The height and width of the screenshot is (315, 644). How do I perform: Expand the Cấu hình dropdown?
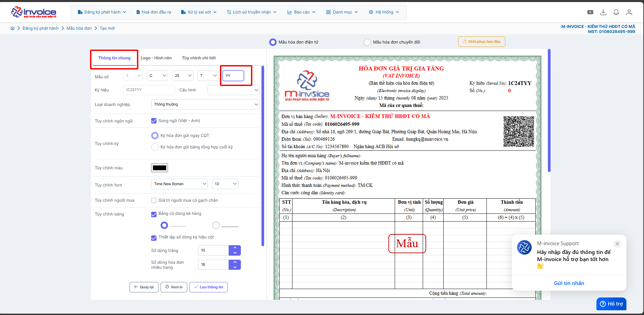pos(233,90)
